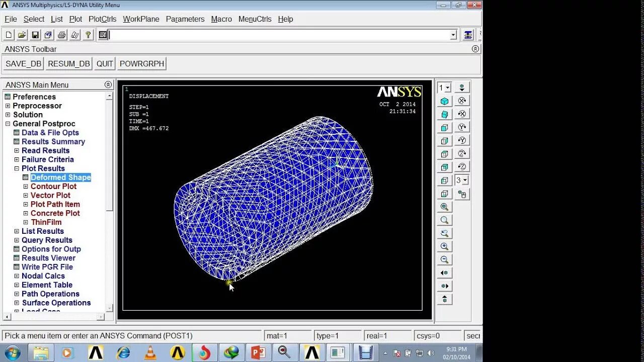Collapse the ANSYS Toolbar panel

coord(475,49)
